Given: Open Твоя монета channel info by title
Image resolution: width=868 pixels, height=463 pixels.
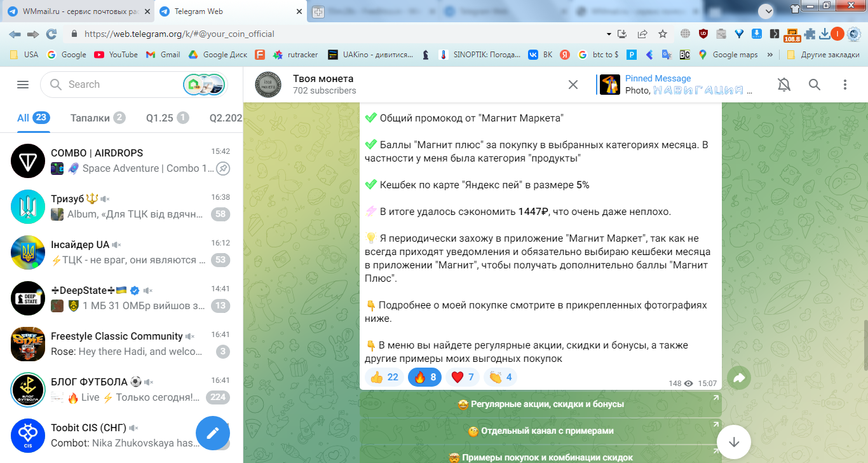Looking at the screenshot, I should (323, 79).
